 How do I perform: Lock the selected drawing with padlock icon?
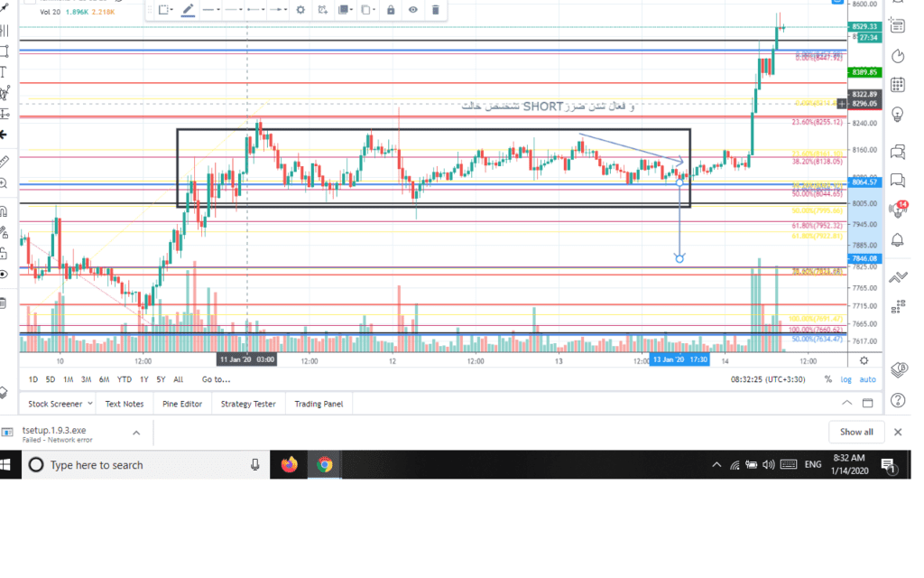(391, 10)
